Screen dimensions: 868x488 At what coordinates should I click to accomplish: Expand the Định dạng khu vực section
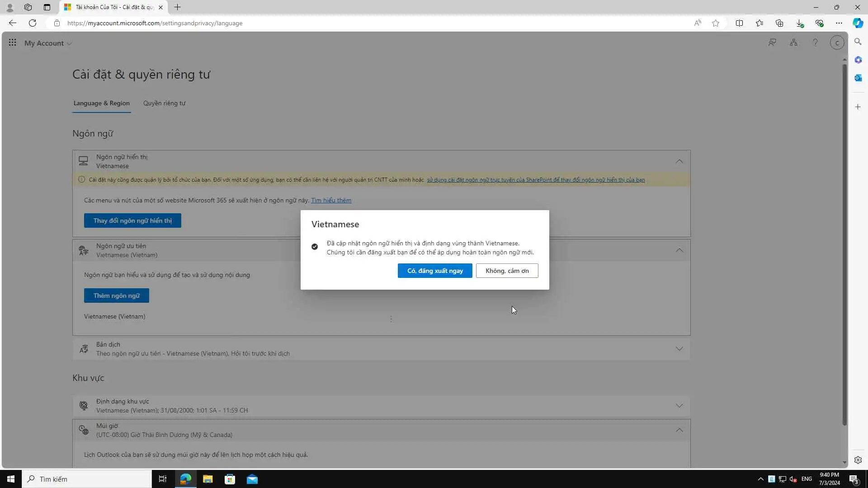tap(679, 406)
